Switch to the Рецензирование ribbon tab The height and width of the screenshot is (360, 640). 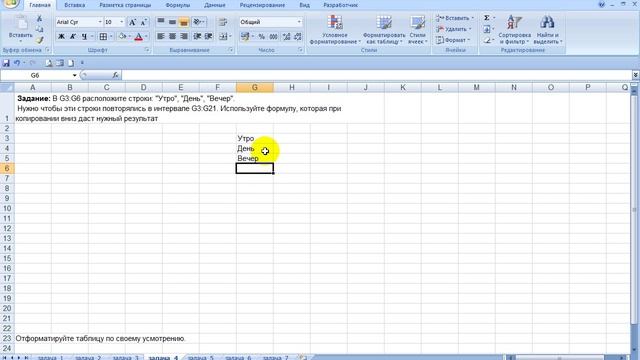[x=262, y=5]
